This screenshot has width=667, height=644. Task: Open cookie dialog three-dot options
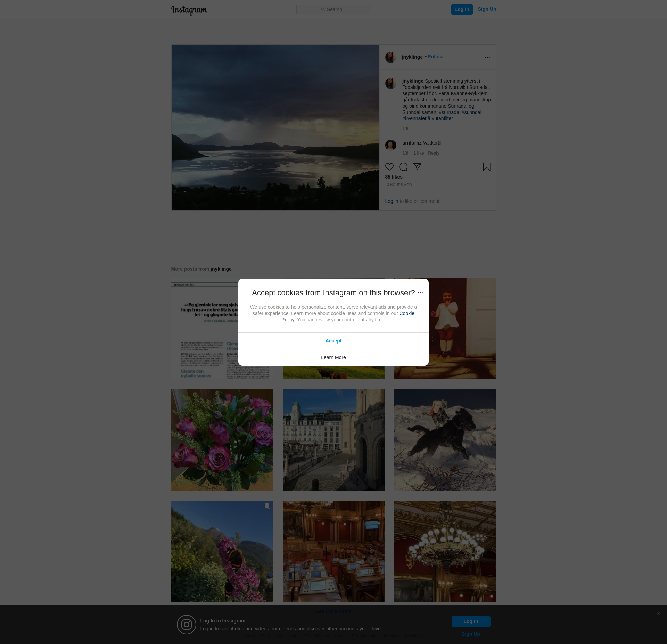point(420,292)
